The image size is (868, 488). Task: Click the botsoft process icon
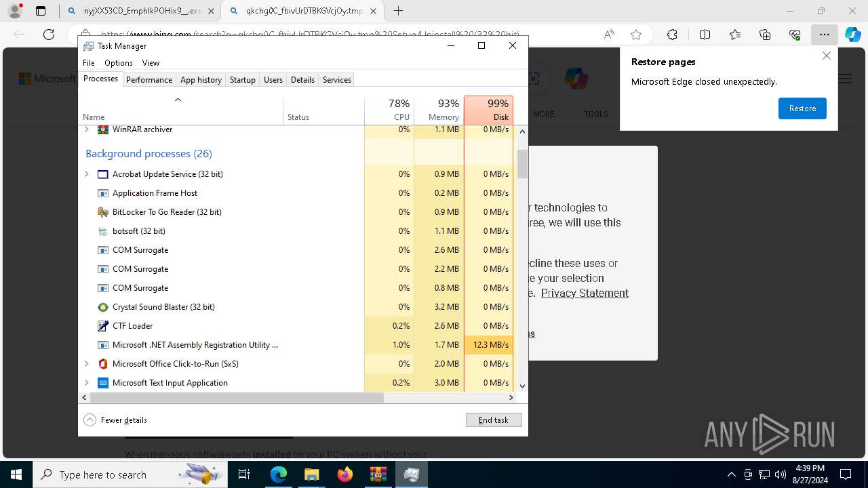[103, 231]
